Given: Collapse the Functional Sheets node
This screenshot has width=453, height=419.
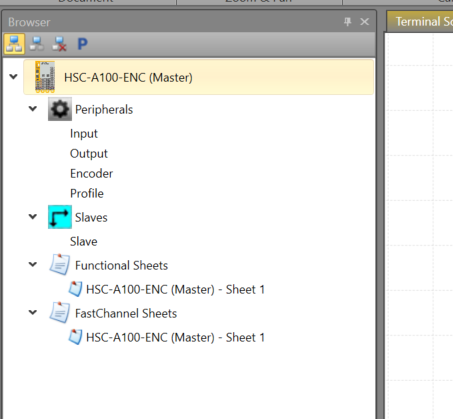Looking at the screenshot, I should [x=33, y=265].
